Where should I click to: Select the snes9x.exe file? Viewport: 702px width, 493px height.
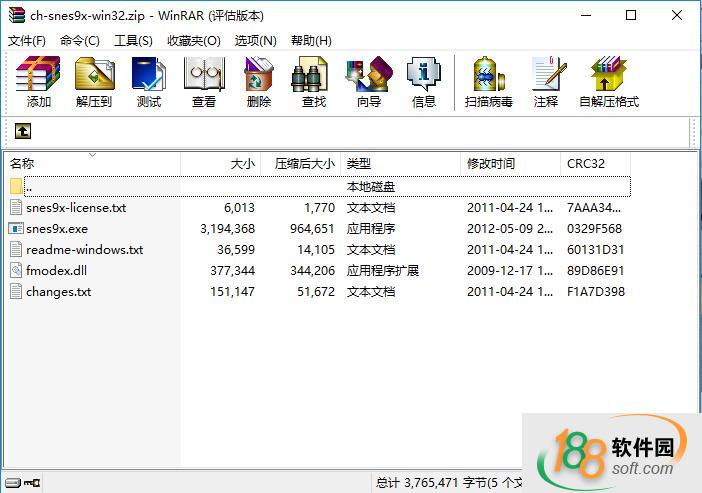[57, 229]
